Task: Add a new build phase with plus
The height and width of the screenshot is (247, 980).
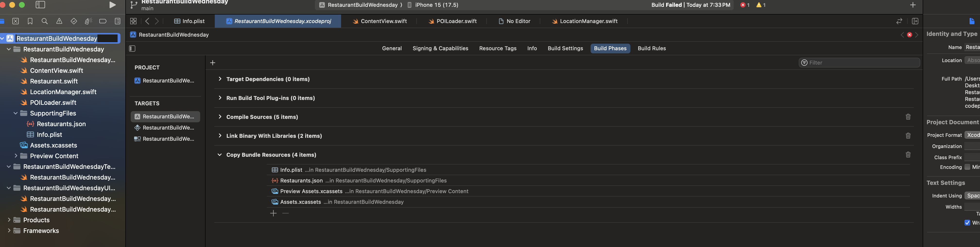Action: pyautogui.click(x=213, y=63)
